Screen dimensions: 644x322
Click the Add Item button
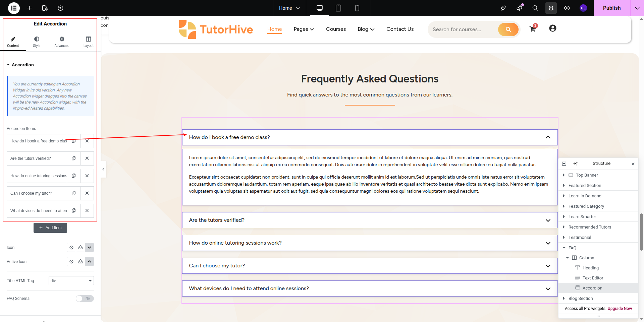[x=50, y=228]
